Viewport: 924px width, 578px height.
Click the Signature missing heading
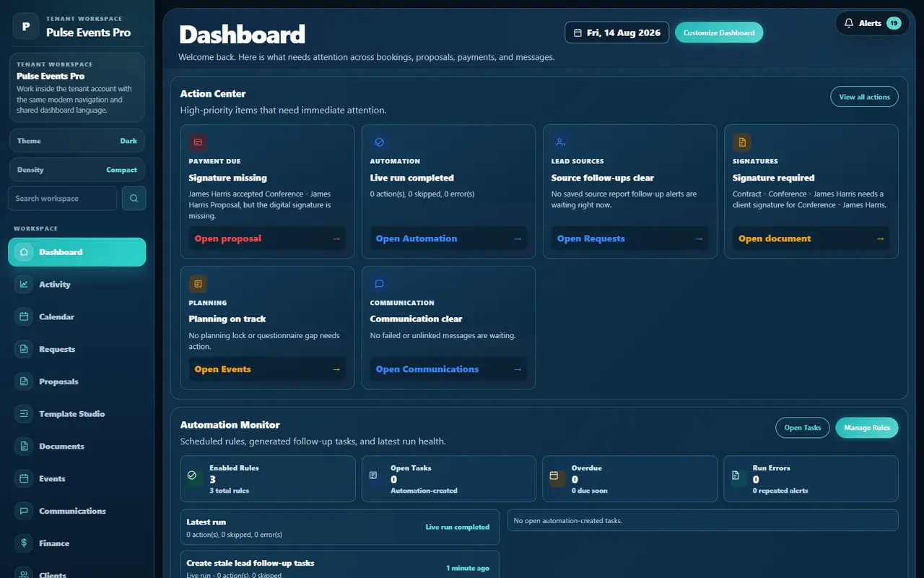pyautogui.click(x=228, y=178)
